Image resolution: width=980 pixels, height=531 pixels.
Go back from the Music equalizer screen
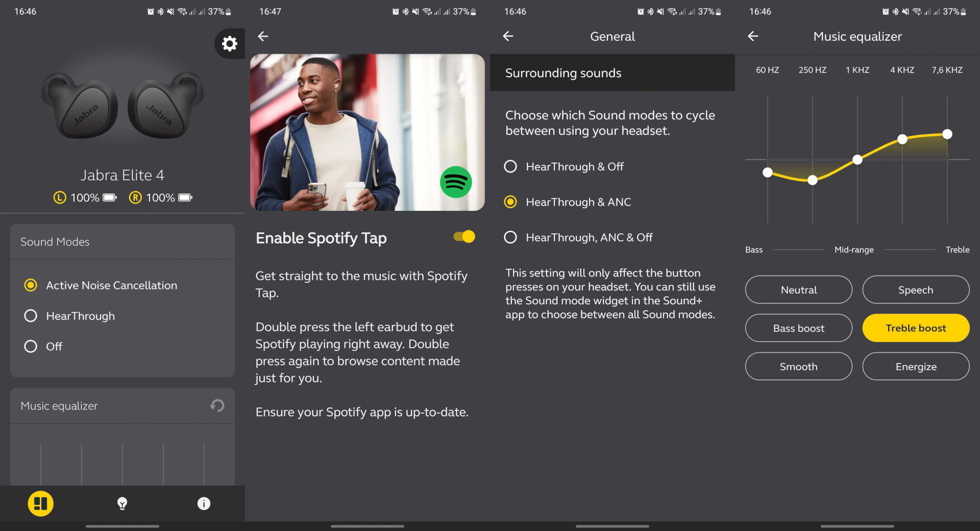tap(753, 36)
